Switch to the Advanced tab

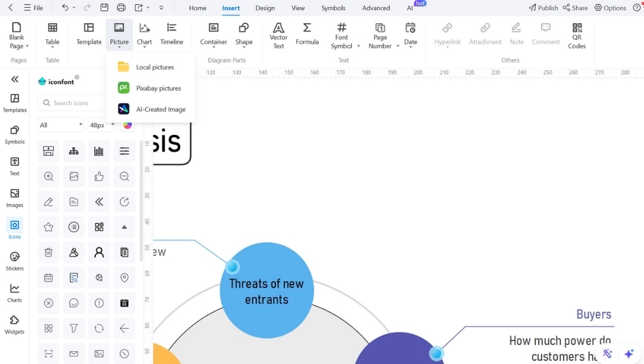point(376,8)
